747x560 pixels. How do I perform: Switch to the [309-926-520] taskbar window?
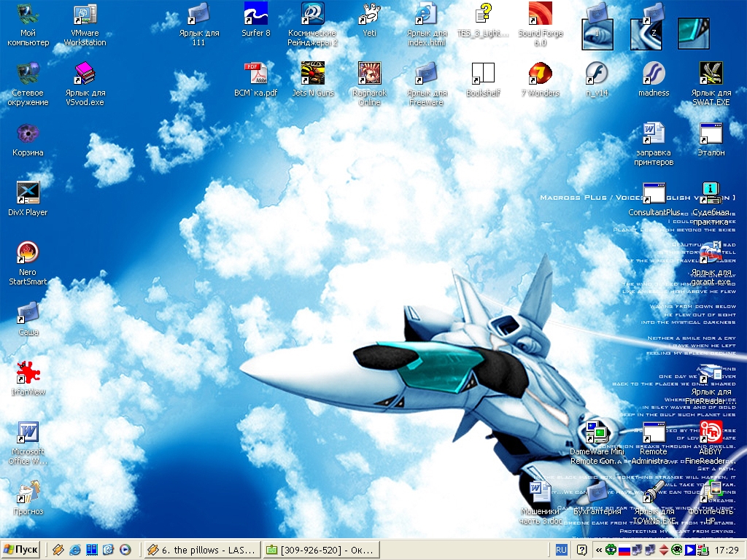point(322,550)
